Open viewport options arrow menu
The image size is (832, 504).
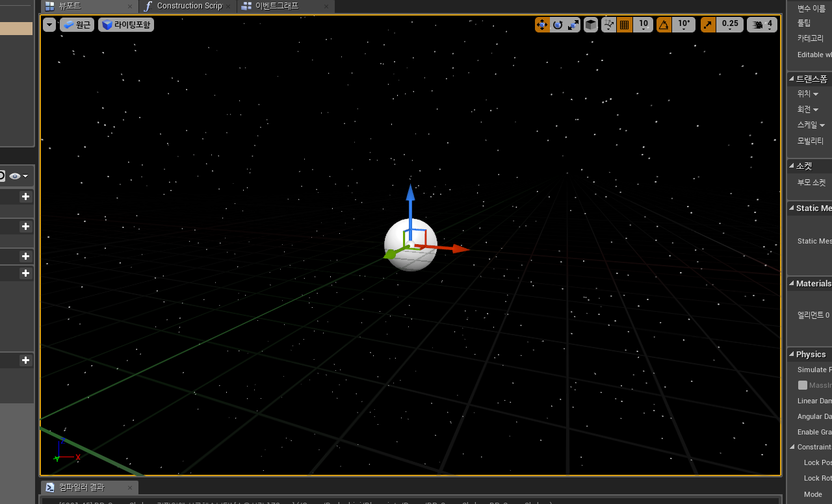click(50, 25)
